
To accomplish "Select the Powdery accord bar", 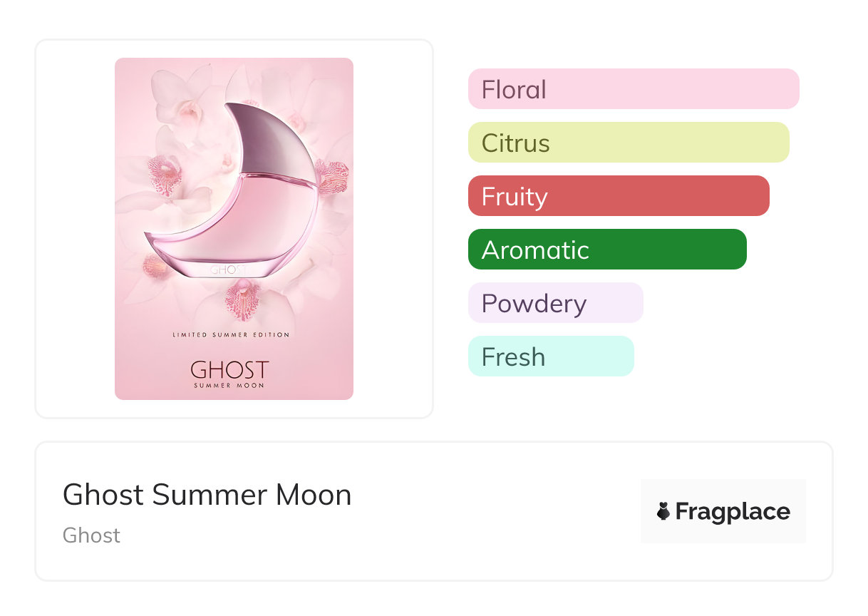I will [x=555, y=303].
